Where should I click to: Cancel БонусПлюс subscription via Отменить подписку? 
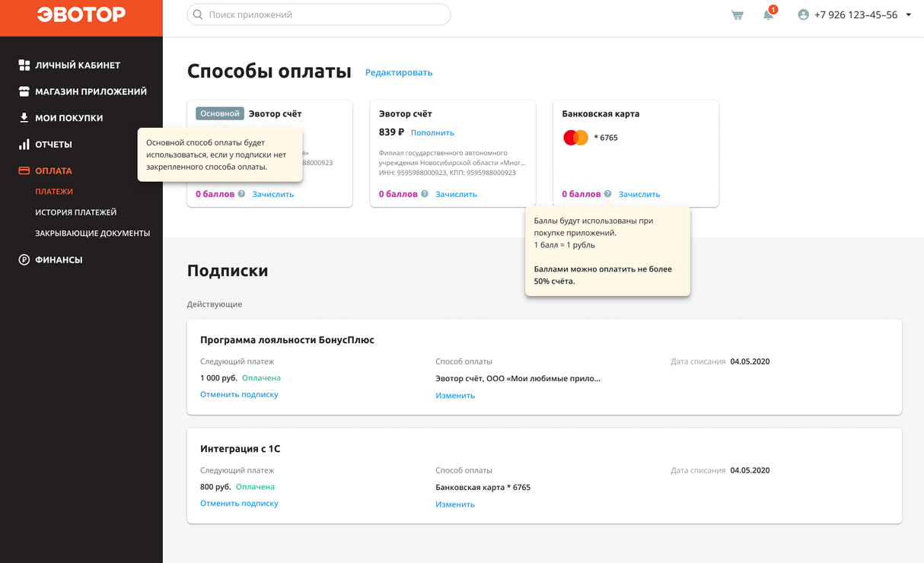[239, 394]
